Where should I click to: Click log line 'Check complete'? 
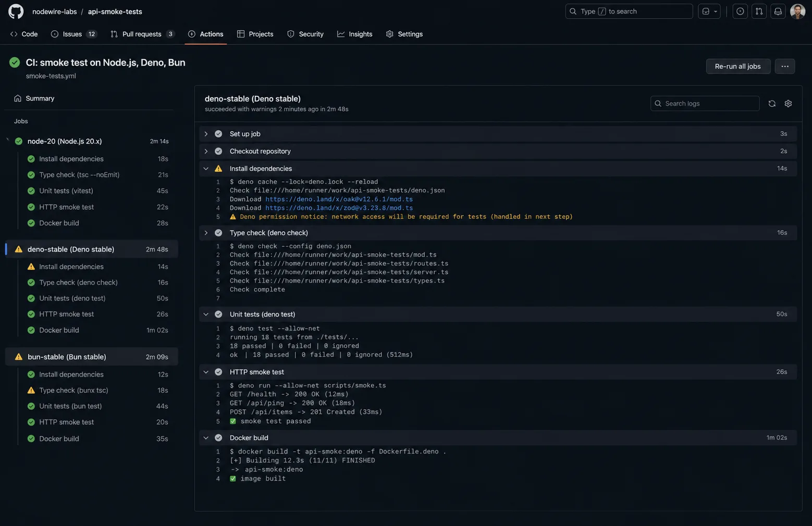pos(257,290)
